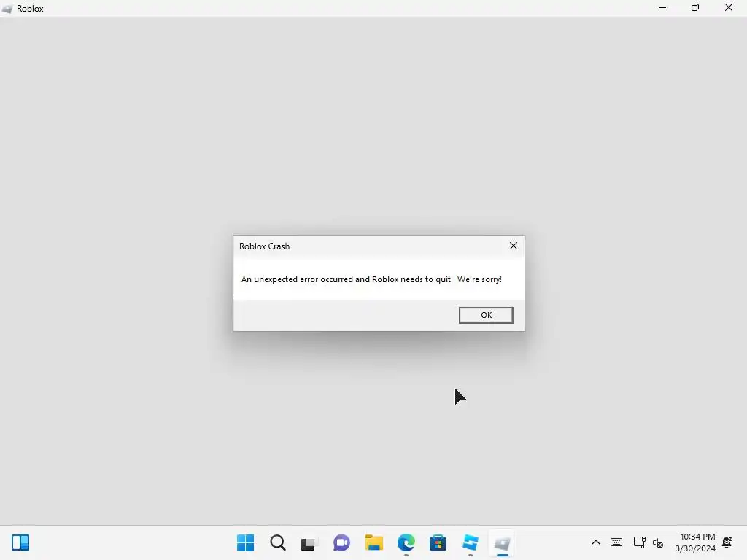Open Roblox Studio blue icon in taskbar
Screen dimensions: 747x560
471,542
